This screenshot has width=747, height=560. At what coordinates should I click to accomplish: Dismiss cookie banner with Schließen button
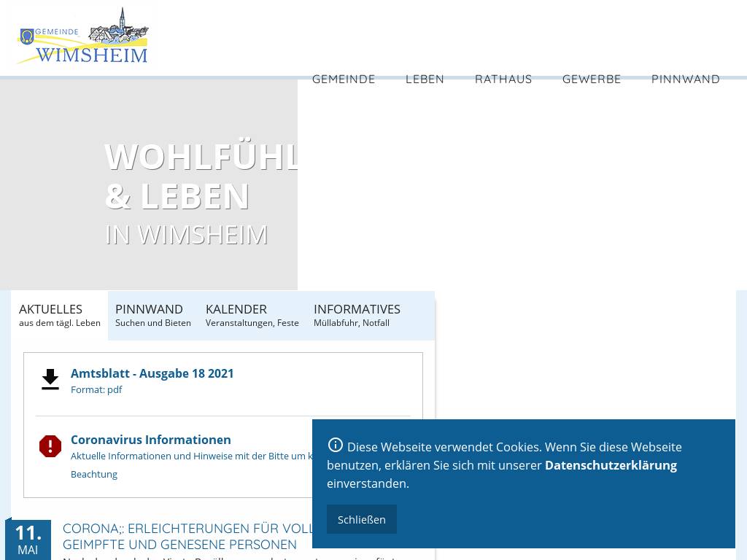[362, 519]
